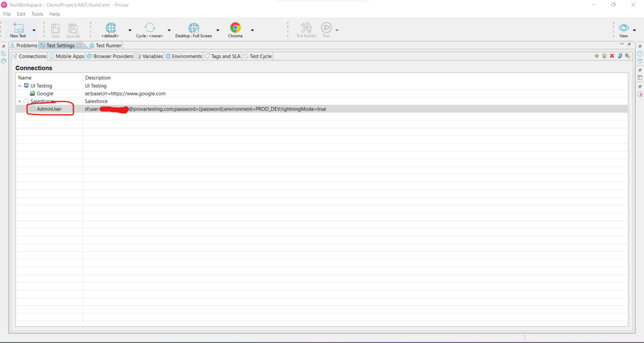Open the Cycle dropdown arrow
644x343 pixels.
(169, 30)
